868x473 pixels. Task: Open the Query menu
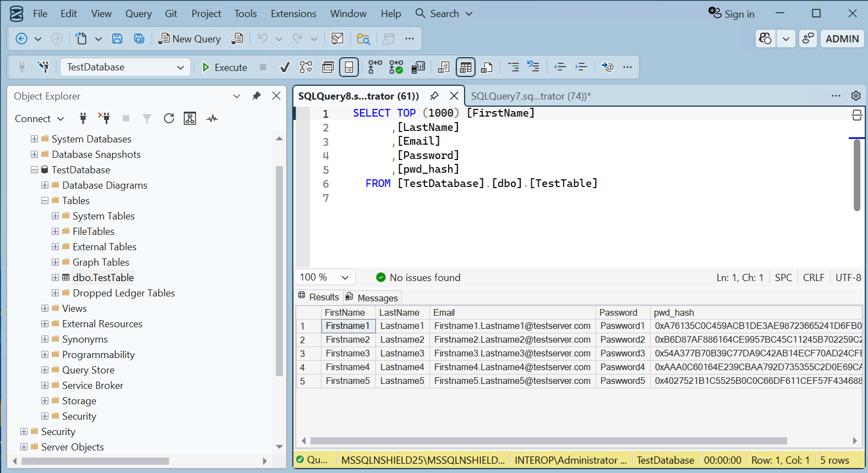138,13
